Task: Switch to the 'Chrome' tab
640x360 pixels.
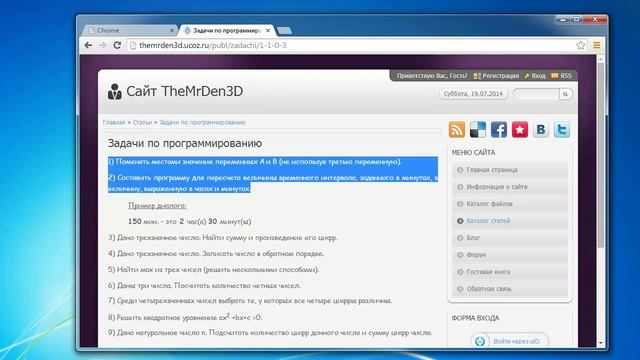Action: tap(129, 30)
